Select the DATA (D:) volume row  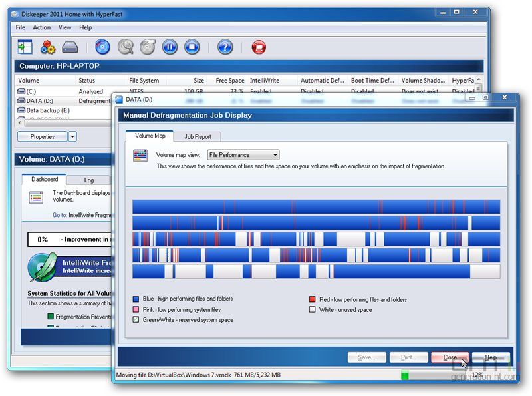[x=65, y=100]
